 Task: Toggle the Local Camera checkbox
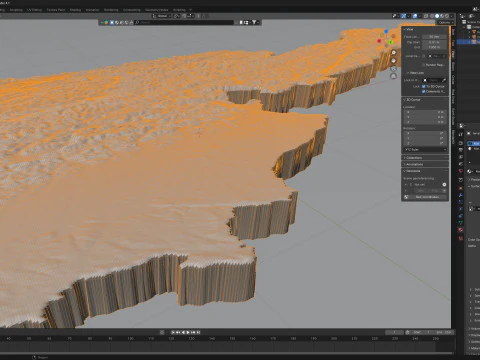point(424,56)
